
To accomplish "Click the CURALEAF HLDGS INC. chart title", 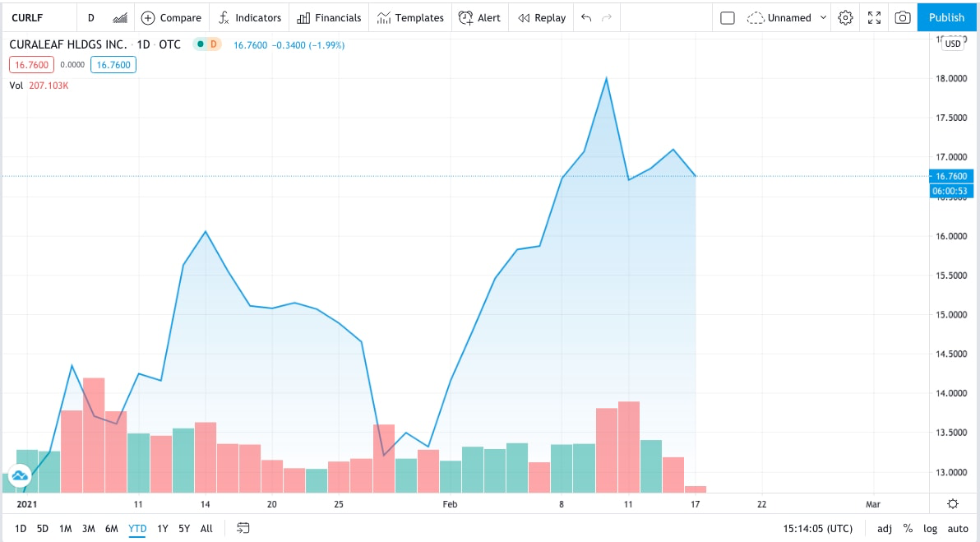I will click(68, 44).
